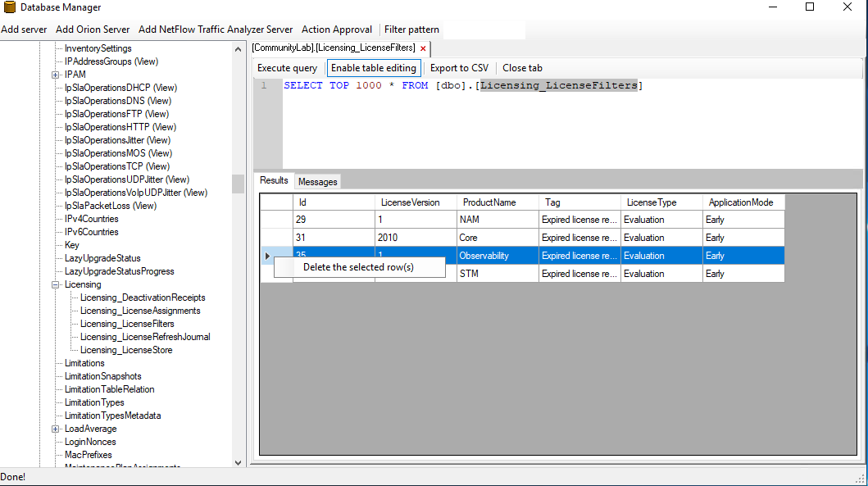This screenshot has width=868, height=486.
Task: Select IpSlaOperationsJitter (View) tree item
Action: (117, 141)
